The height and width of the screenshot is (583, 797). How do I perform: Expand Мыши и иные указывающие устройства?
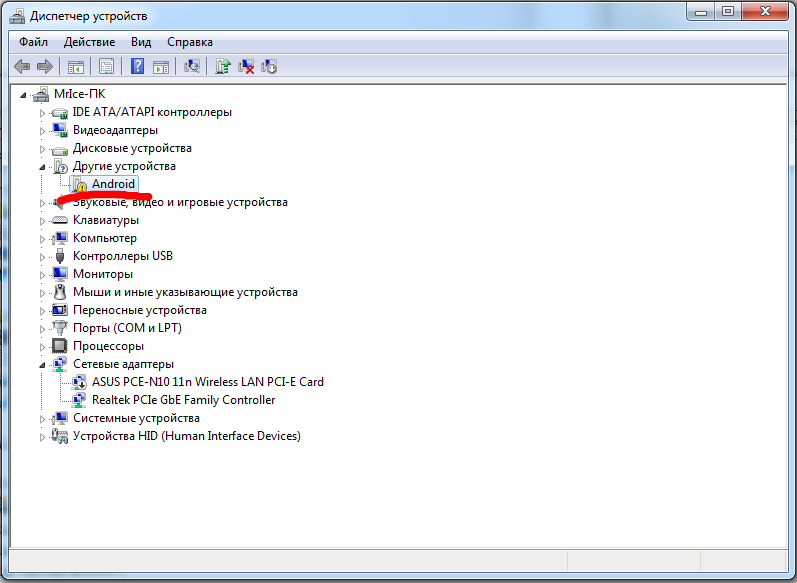(x=42, y=293)
